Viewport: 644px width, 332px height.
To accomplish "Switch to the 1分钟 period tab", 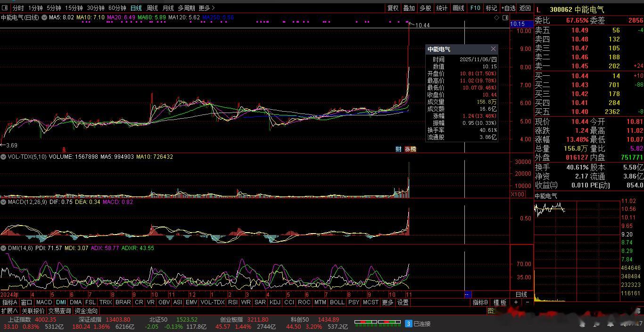I will point(35,8).
